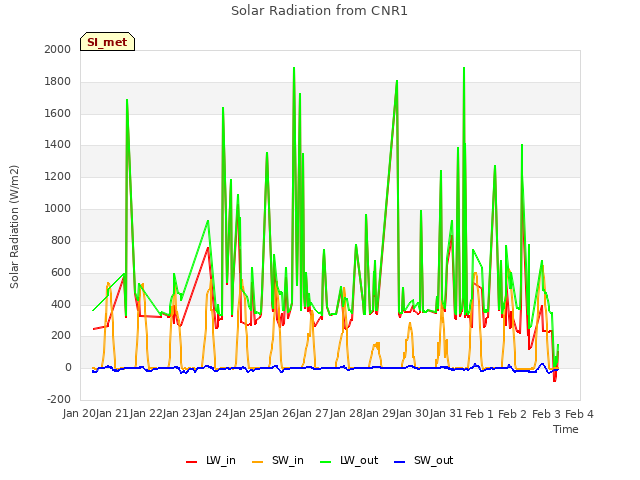Click the Feb 1 x-axis date label

tap(479, 414)
